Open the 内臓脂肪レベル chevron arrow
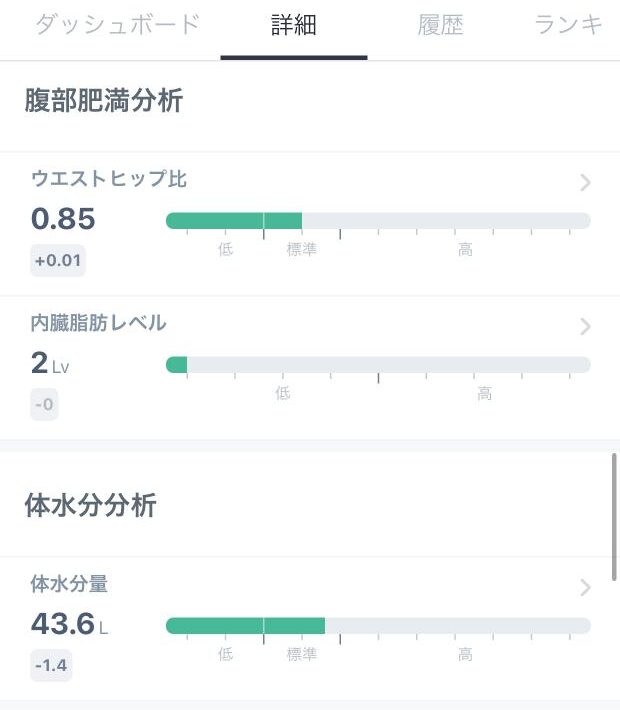Screen dimensions: 620x710 tap(585, 326)
